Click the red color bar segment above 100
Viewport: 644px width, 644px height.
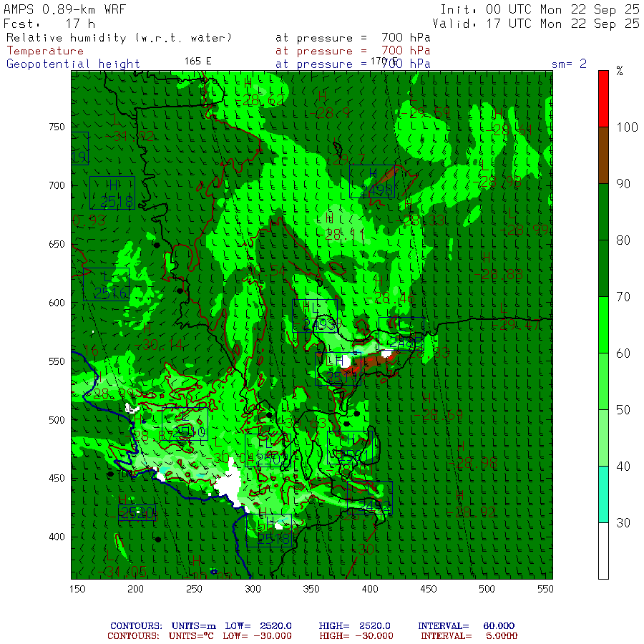603,99
